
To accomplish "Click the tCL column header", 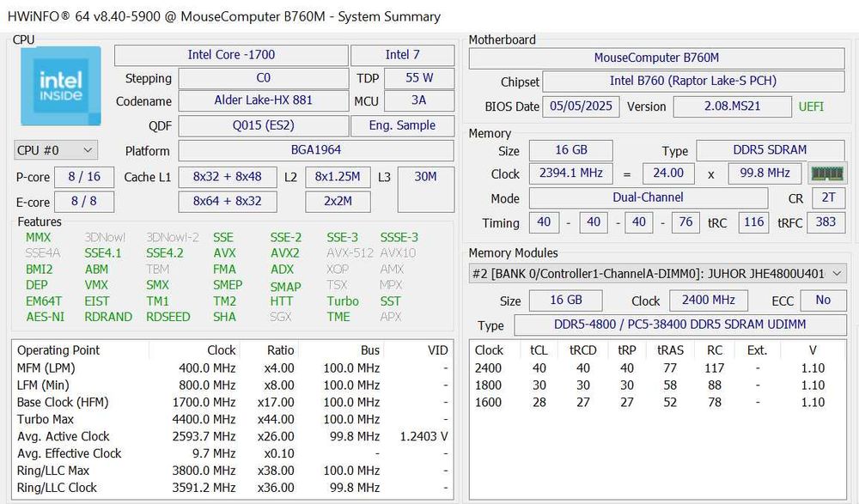I will pyautogui.click(x=539, y=350).
